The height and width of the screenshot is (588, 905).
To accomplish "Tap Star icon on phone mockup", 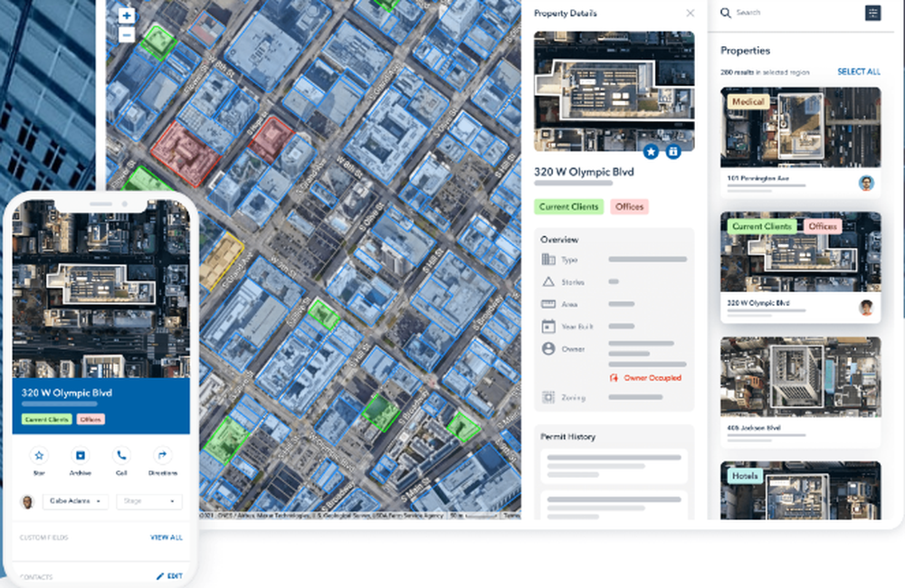I will click(x=39, y=455).
